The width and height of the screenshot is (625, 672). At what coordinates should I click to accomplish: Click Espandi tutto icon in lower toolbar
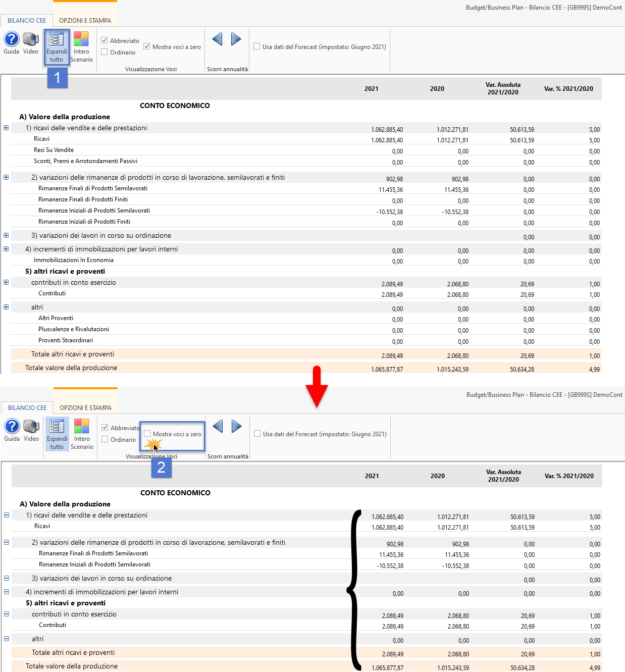click(x=57, y=434)
